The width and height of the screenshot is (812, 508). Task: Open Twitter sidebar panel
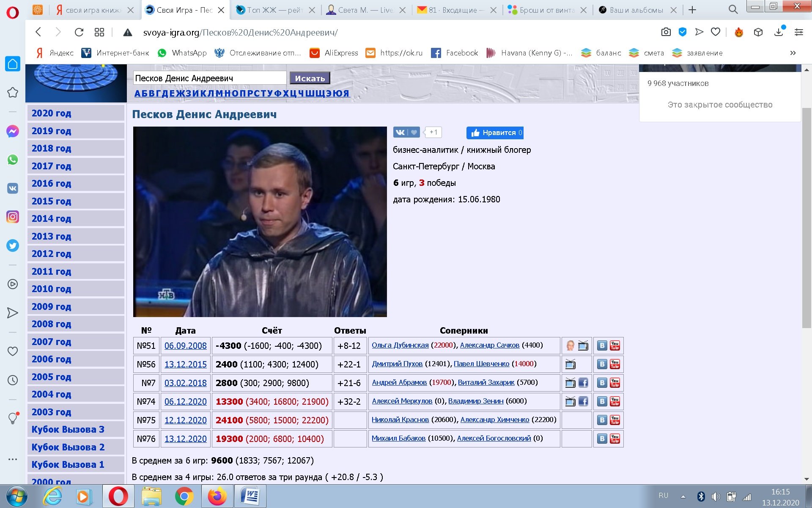click(13, 246)
